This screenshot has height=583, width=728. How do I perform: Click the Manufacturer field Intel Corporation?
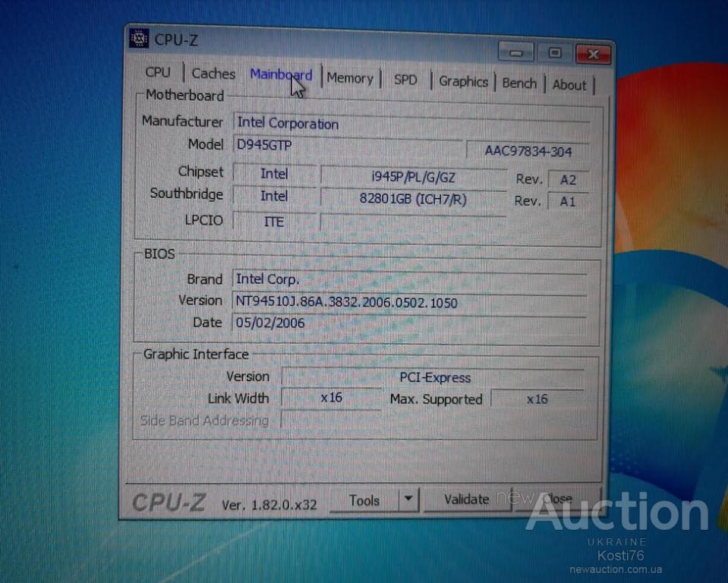[x=411, y=124]
